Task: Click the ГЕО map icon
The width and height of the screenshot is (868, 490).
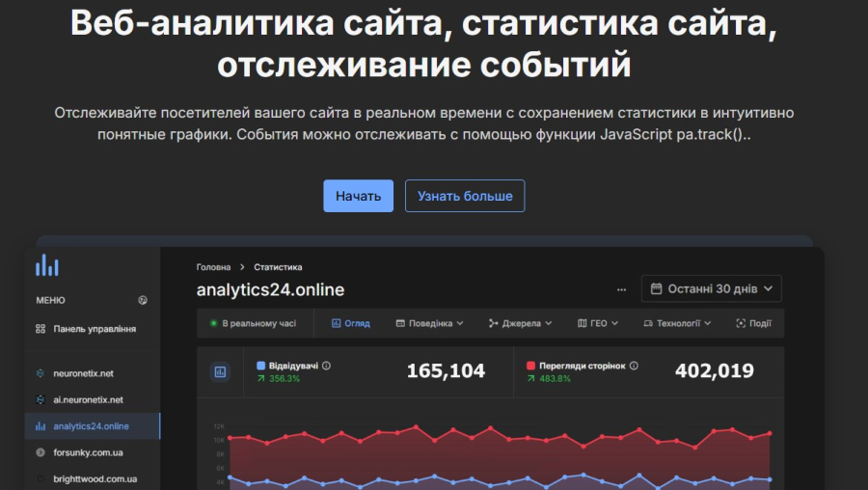Action: click(x=582, y=323)
